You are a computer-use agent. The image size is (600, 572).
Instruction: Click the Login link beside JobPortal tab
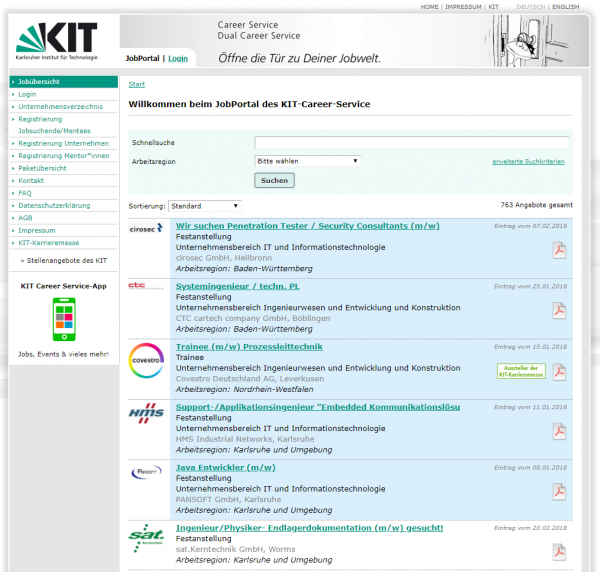tap(178, 58)
